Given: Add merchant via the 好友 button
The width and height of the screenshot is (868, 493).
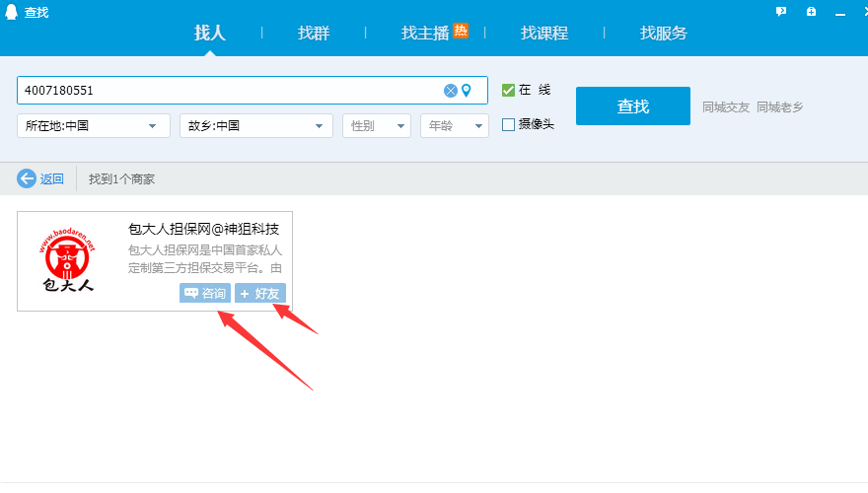Looking at the screenshot, I should pyautogui.click(x=260, y=293).
